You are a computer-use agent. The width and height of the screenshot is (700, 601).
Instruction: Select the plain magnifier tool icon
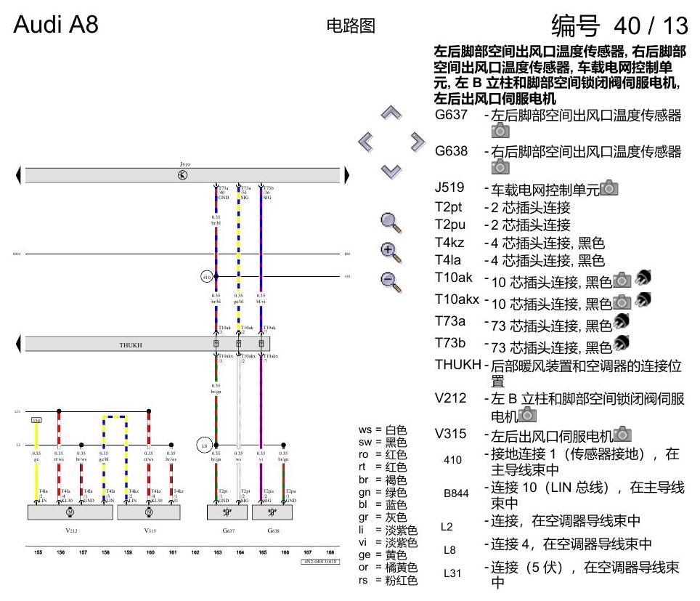click(x=391, y=223)
